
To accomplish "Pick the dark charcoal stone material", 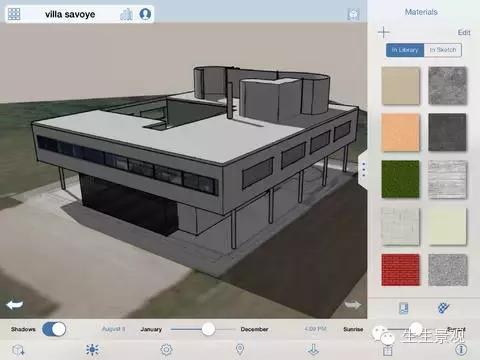I will point(447,132).
